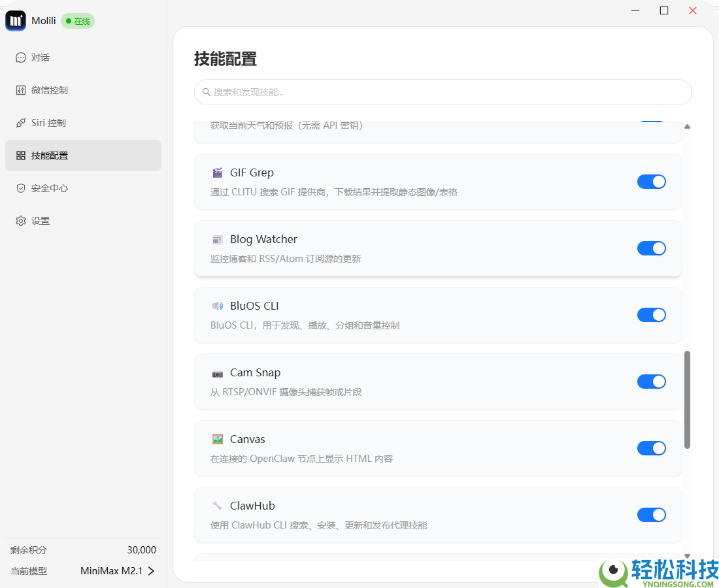Select the 对话 chat bubble icon

[20, 57]
